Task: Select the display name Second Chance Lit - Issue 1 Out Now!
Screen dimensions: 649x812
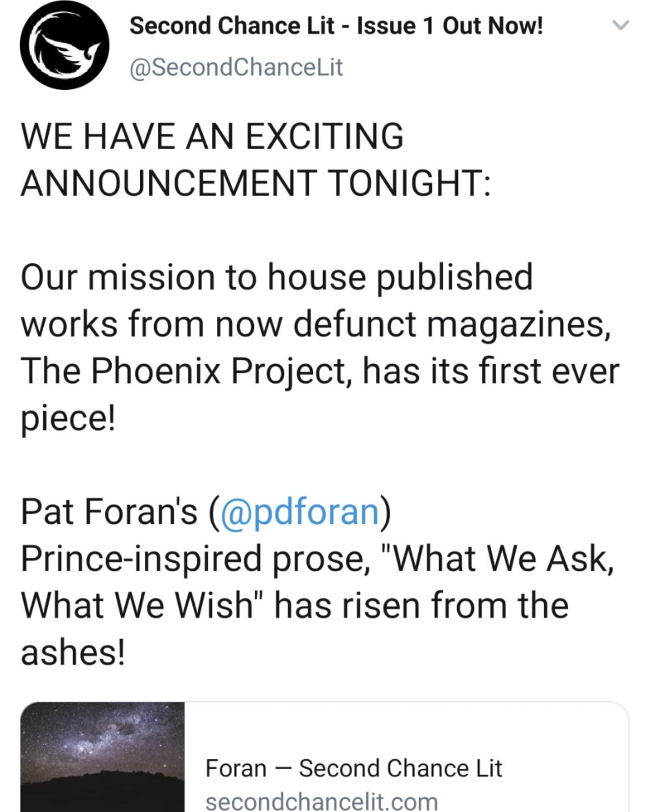Action: click(x=336, y=25)
